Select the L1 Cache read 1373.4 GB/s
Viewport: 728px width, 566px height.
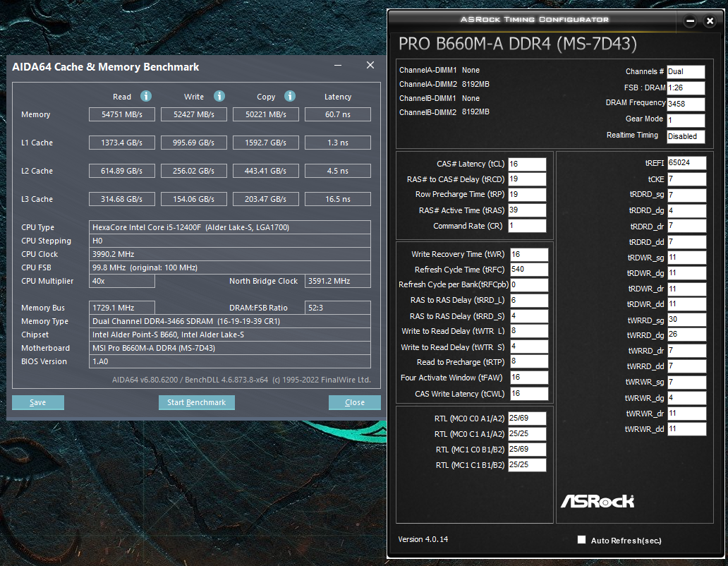click(x=122, y=143)
